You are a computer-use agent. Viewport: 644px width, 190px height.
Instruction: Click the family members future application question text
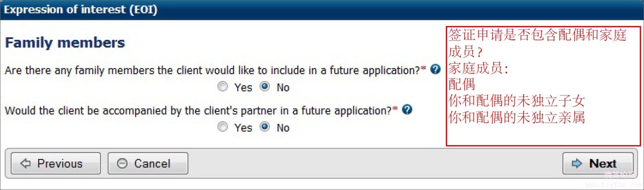tap(212, 70)
